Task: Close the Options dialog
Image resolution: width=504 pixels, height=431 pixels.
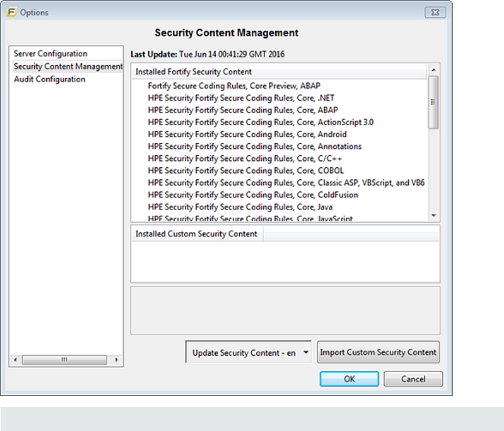Action: (x=435, y=12)
